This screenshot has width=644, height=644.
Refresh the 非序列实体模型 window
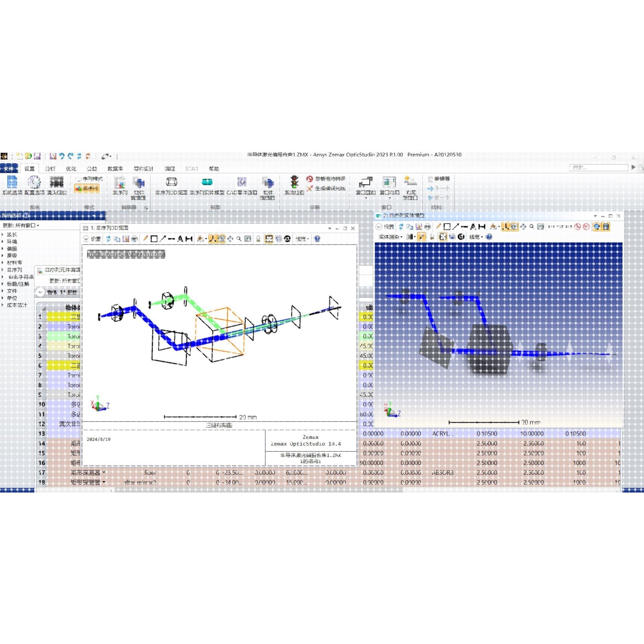click(401, 227)
